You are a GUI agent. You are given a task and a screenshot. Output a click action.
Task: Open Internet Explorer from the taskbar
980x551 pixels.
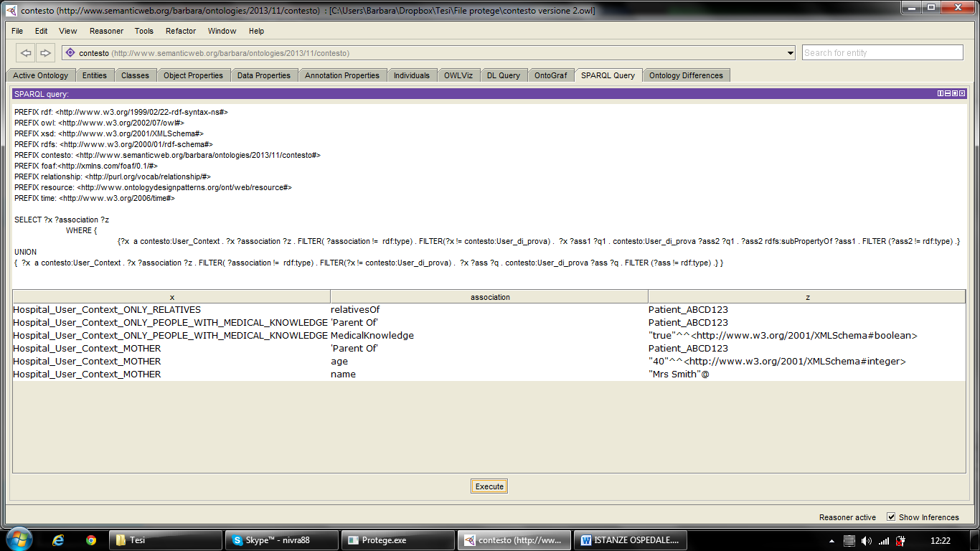(59, 540)
